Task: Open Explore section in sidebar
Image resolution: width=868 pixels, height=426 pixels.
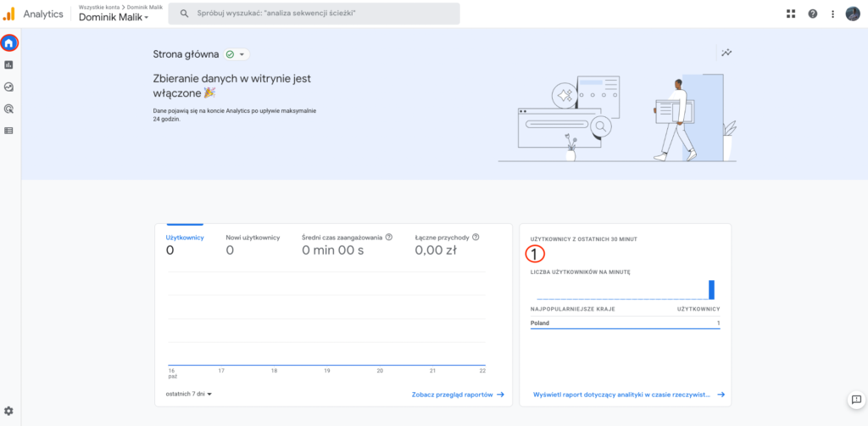Action: 9,87
